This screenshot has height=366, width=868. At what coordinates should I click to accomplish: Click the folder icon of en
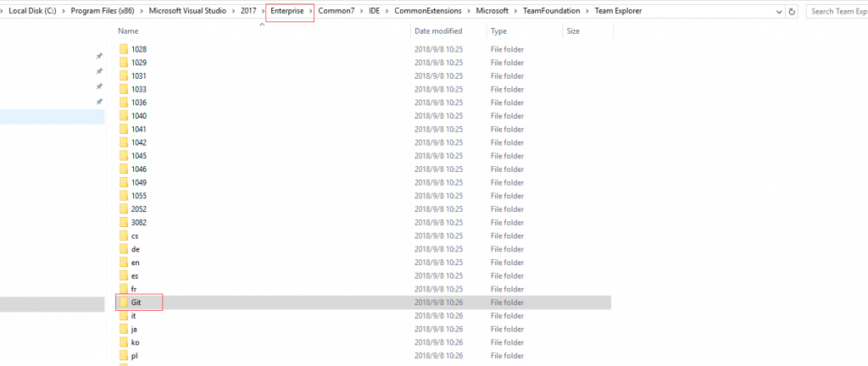tap(124, 262)
